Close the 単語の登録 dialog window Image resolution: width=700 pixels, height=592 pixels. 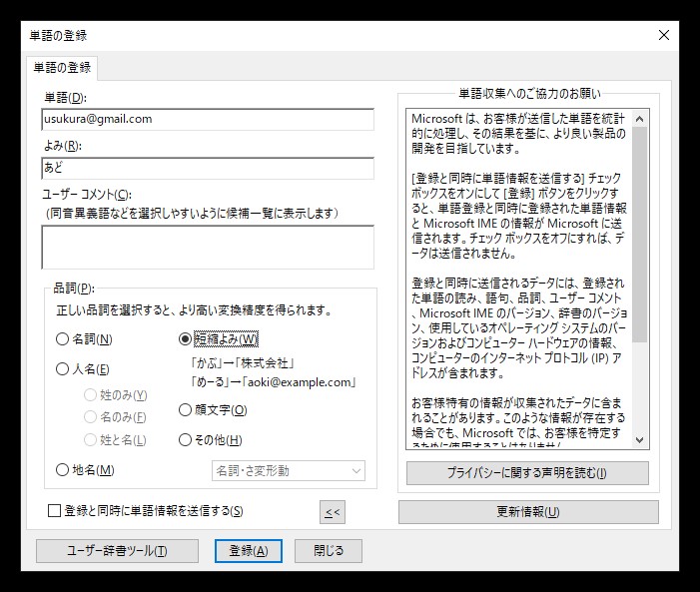(x=664, y=35)
